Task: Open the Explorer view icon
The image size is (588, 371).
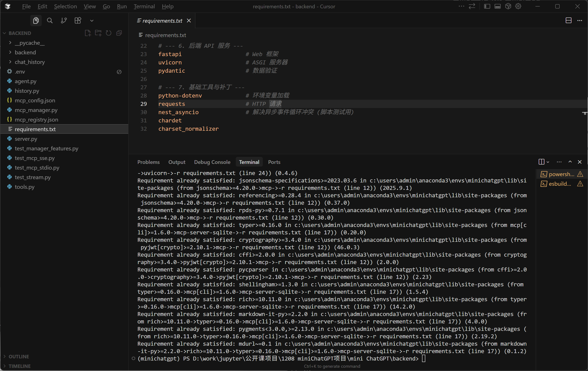Action: click(x=36, y=21)
